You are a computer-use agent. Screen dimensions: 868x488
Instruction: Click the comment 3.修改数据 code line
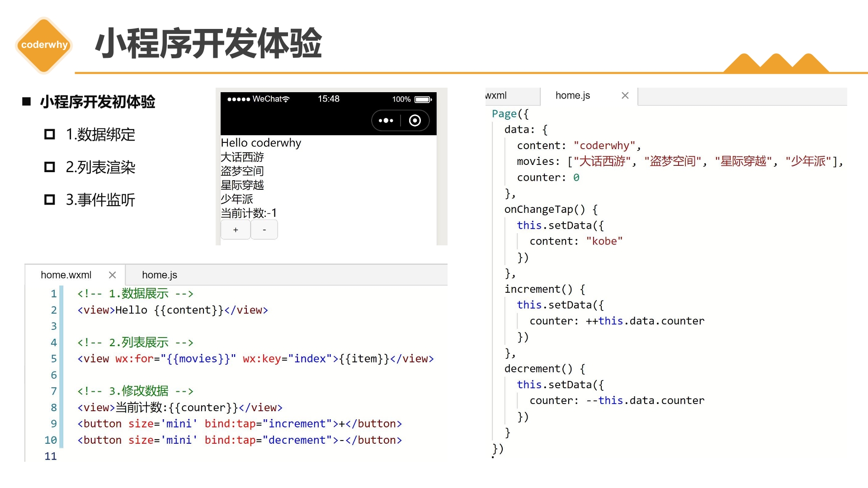tap(135, 391)
